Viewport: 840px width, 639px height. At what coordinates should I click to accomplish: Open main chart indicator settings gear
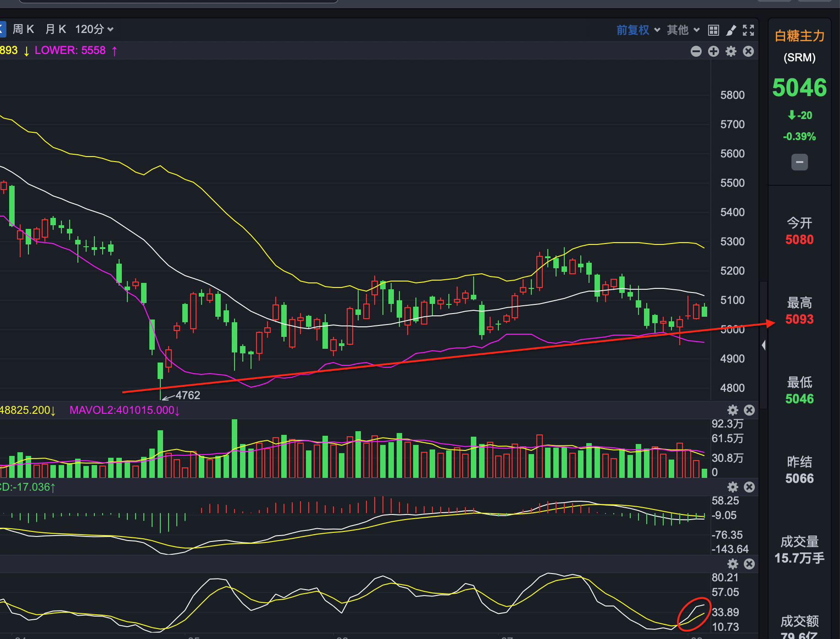pyautogui.click(x=731, y=51)
